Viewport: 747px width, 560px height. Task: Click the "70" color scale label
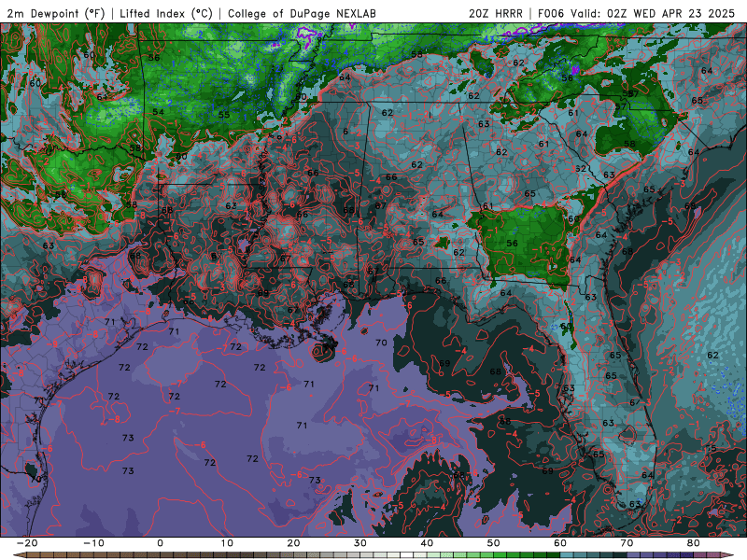click(627, 543)
